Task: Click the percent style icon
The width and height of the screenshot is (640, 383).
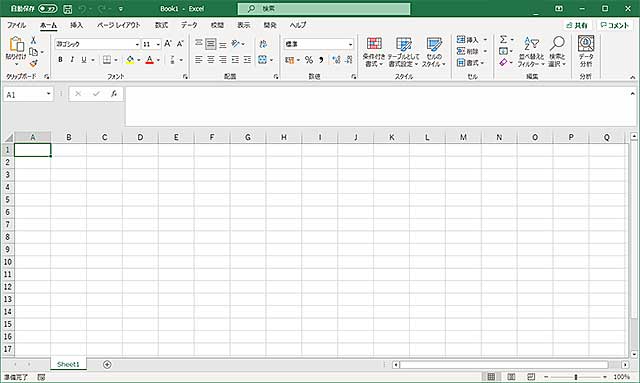Action: pyautogui.click(x=309, y=60)
